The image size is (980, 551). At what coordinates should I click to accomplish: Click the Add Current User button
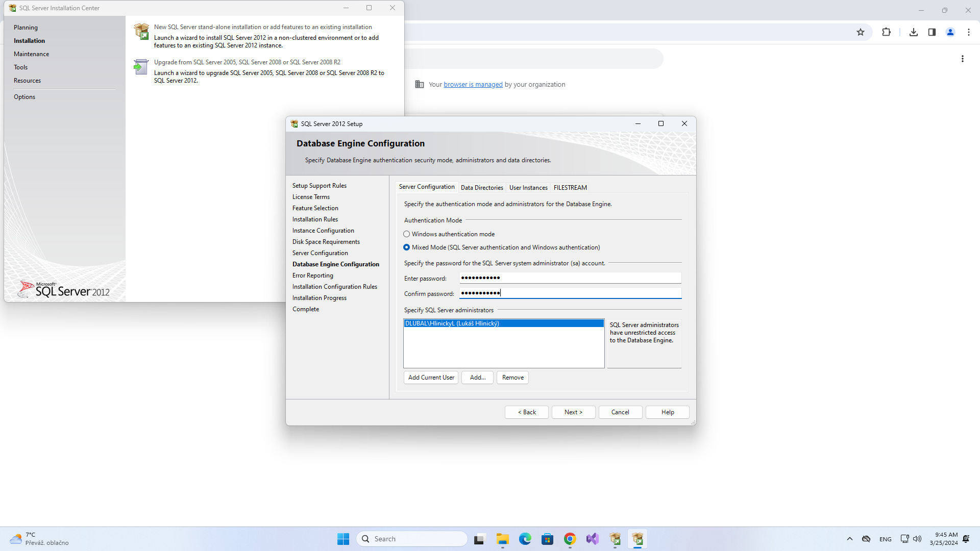pyautogui.click(x=431, y=377)
